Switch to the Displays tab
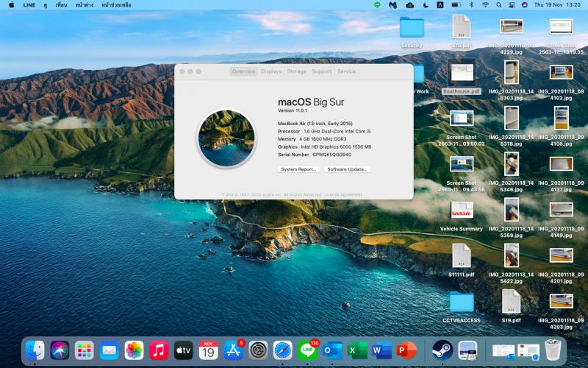588x368 pixels. [270, 71]
